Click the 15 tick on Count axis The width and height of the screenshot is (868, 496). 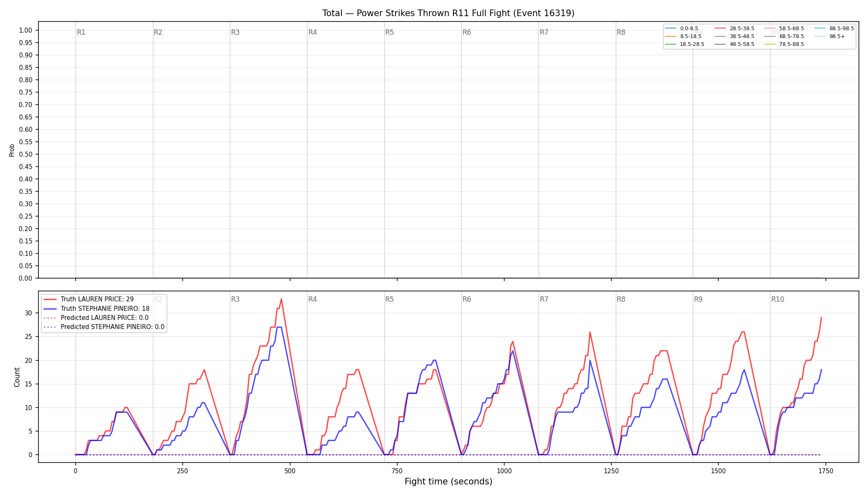tap(28, 384)
